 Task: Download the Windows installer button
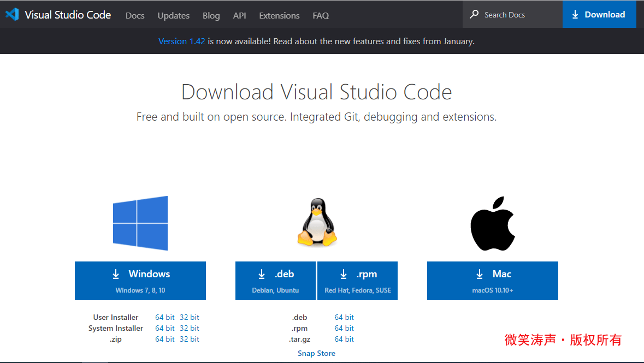coord(140,281)
